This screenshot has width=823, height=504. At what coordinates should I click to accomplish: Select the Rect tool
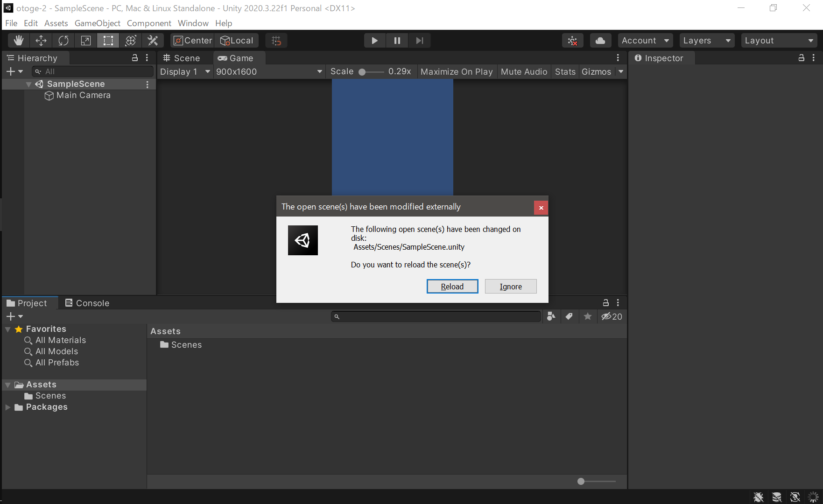(108, 41)
